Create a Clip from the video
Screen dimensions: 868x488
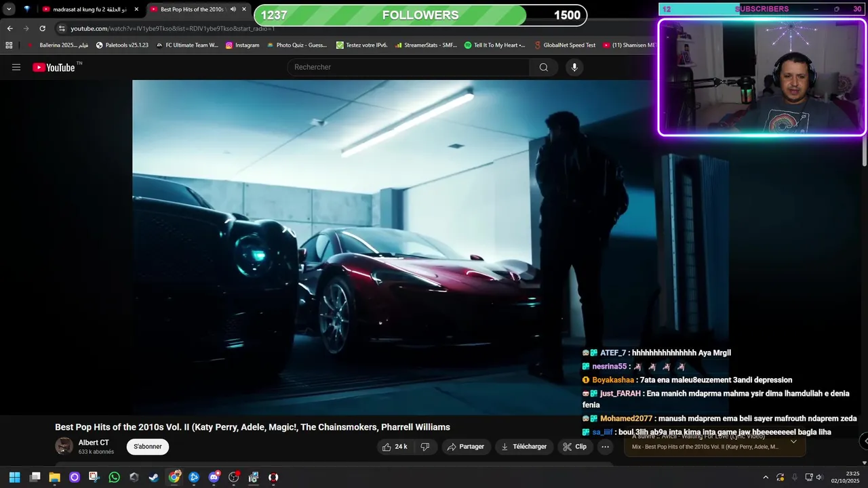pyautogui.click(x=574, y=447)
